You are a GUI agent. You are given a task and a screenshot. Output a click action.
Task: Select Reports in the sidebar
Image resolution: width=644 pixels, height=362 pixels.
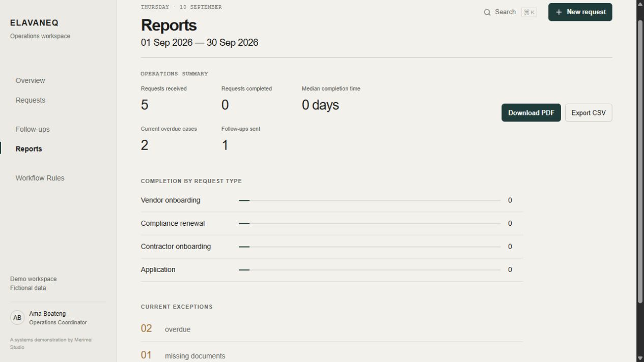coord(29,149)
